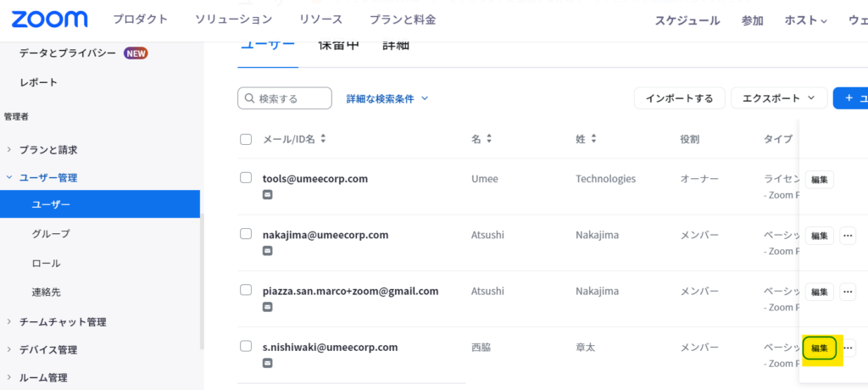Open more options for s.nishiwaki@umeecorp.com row
The height and width of the screenshot is (390, 868).
[848, 348]
